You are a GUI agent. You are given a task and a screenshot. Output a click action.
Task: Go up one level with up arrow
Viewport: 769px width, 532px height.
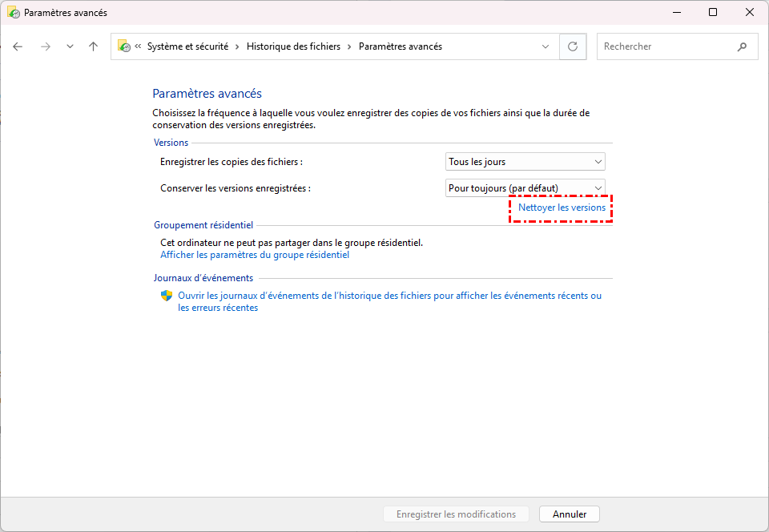coord(93,46)
